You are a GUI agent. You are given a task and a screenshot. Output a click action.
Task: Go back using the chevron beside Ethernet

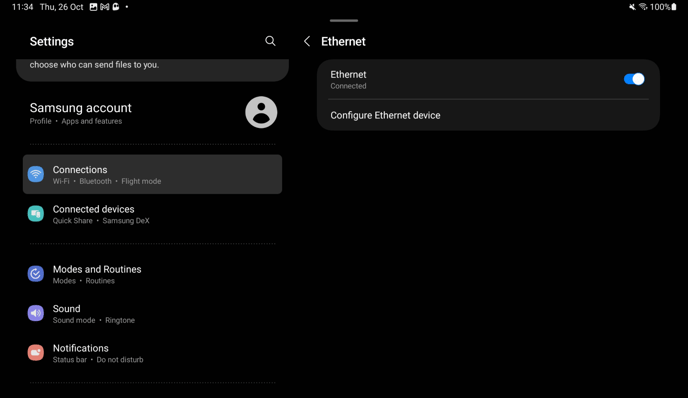307,41
